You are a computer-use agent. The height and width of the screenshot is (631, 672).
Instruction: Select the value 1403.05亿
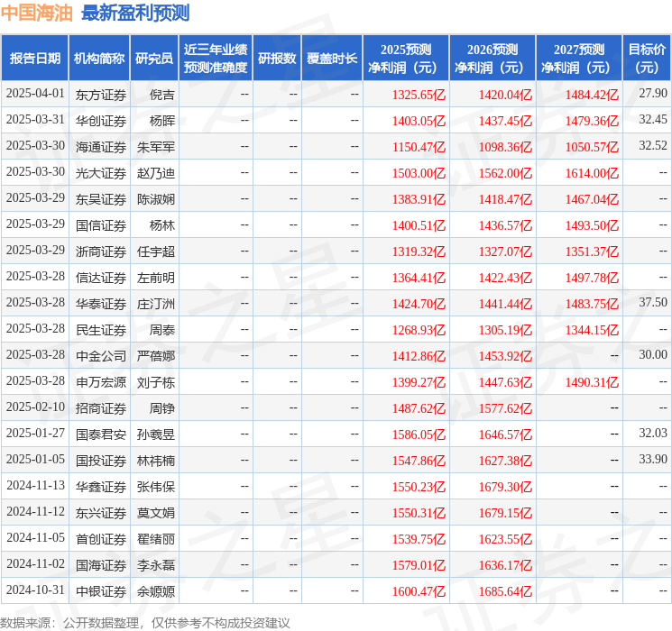pos(419,121)
